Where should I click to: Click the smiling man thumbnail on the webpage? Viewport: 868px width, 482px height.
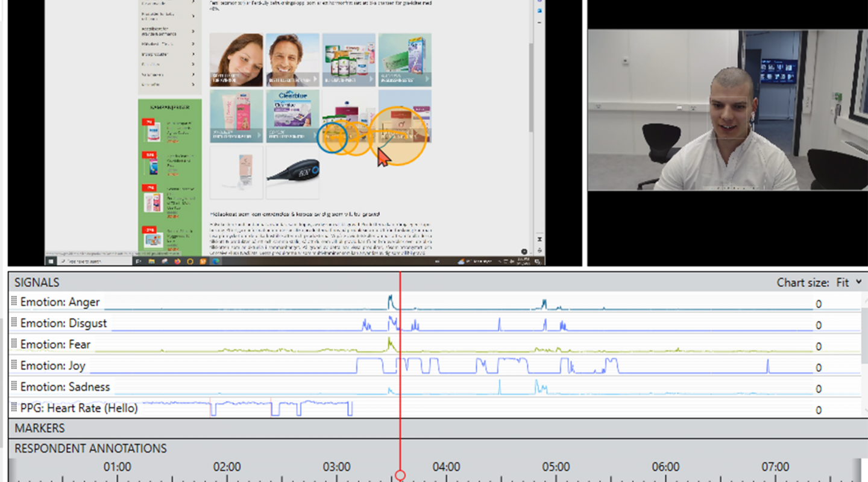point(292,60)
